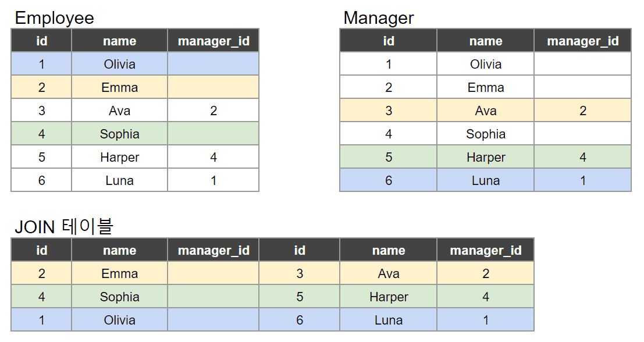The width and height of the screenshot is (644, 342).
Task: Click the Ava cell in JOIN table
Action: coord(388,273)
